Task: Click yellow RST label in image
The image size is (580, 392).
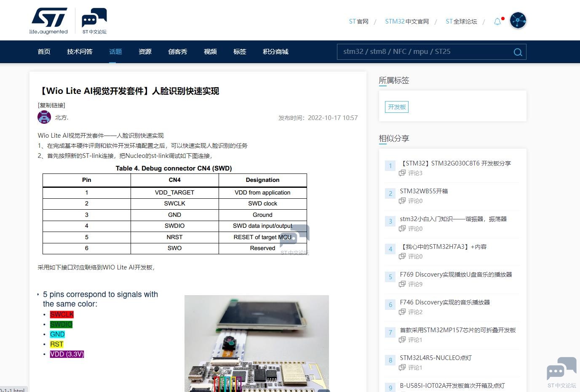Action: pyautogui.click(x=56, y=344)
